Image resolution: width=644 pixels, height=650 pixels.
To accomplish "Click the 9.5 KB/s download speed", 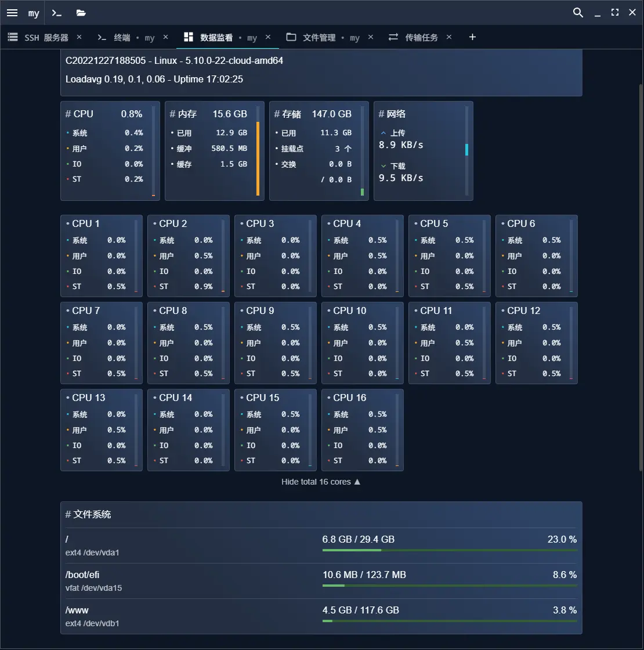I will [401, 178].
